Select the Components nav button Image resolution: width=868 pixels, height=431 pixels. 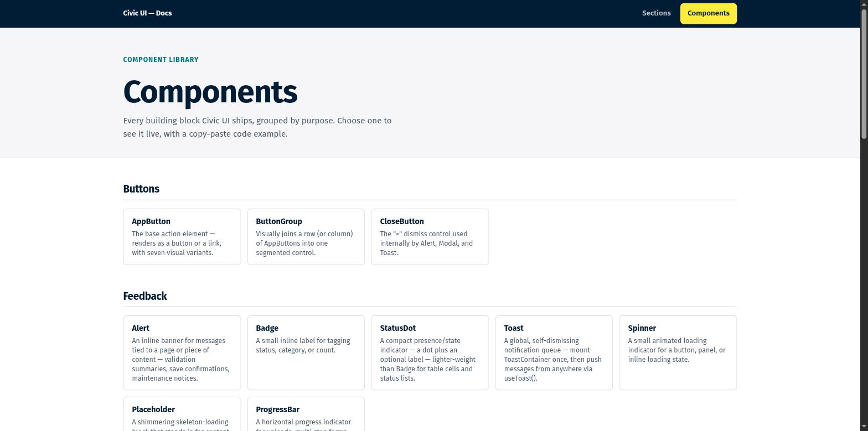point(708,13)
